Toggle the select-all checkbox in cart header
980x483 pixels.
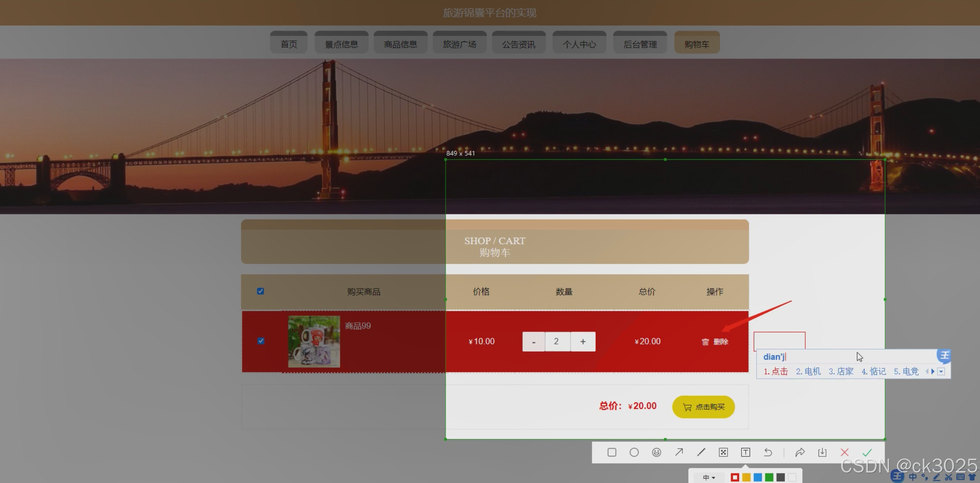(x=260, y=291)
